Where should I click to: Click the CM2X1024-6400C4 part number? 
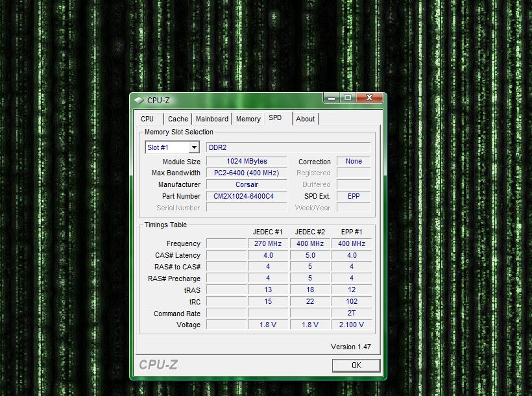point(247,196)
